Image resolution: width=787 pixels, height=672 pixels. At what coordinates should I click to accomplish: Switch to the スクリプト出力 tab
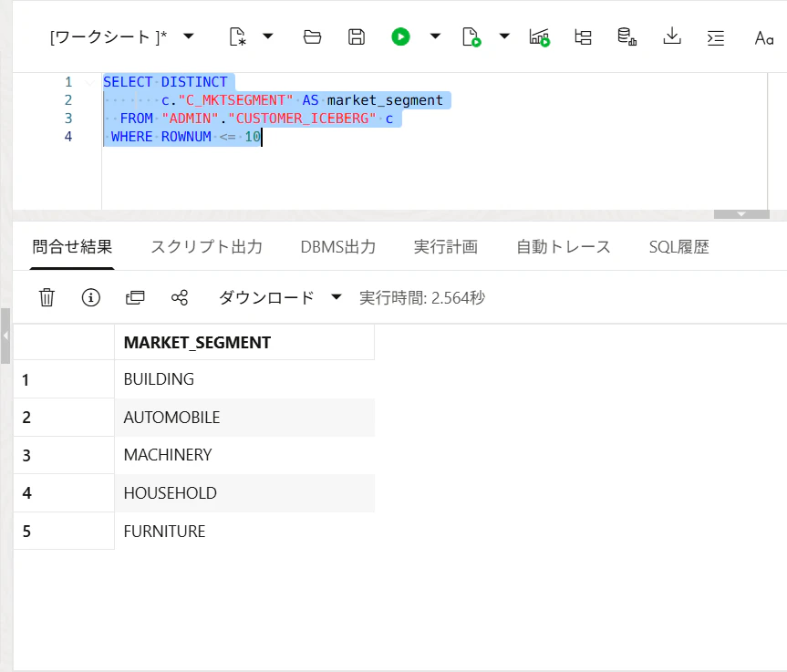click(x=206, y=247)
